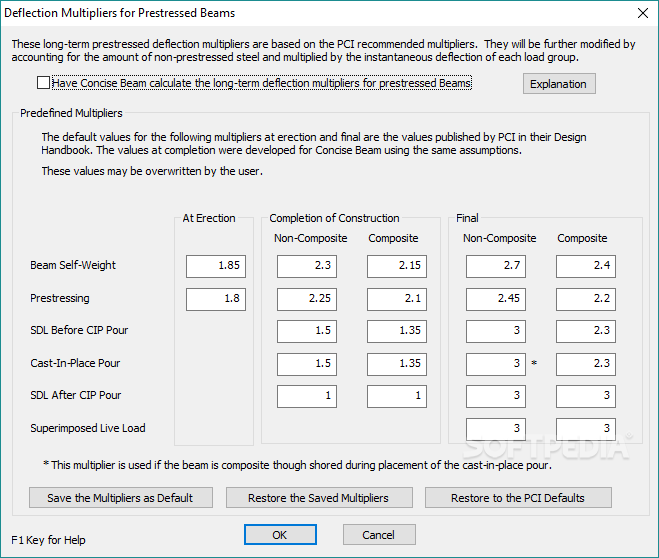Click the 'Cast-In-Place Pour' label
The width and height of the screenshot is (659, 558).
[75, 363]
